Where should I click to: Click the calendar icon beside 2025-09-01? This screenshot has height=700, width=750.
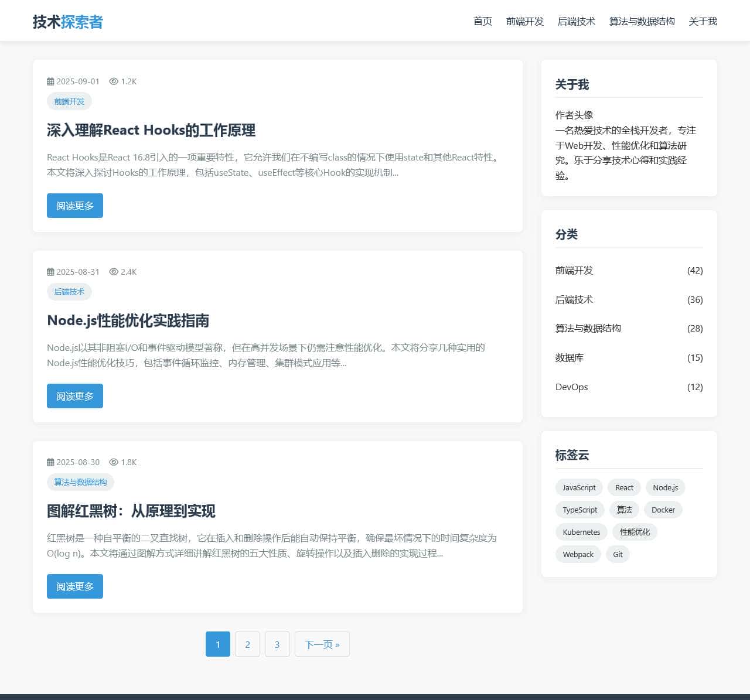coord(50,81)
